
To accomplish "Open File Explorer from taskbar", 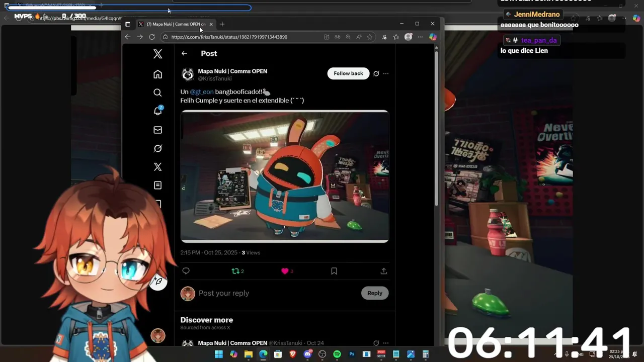I will click(x=248, y=354).
